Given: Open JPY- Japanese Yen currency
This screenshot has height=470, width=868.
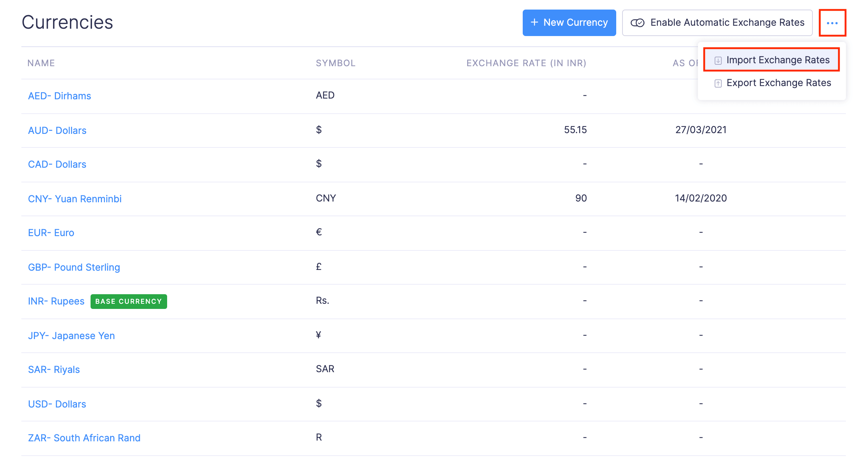Looking at the screenshot, I should coord(71,336).
